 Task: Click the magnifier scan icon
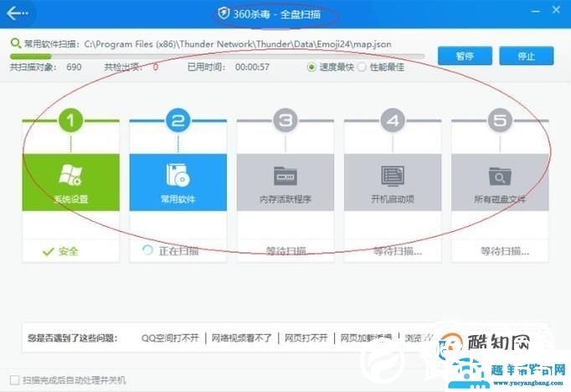[16, 44]
